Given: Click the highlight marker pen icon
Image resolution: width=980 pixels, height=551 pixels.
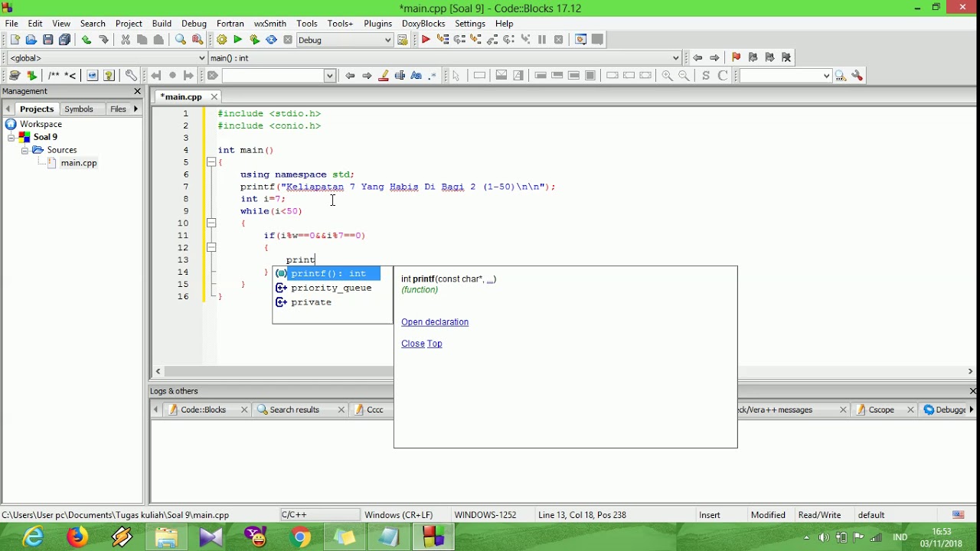Looking at the screenshot, I should 384,76.
